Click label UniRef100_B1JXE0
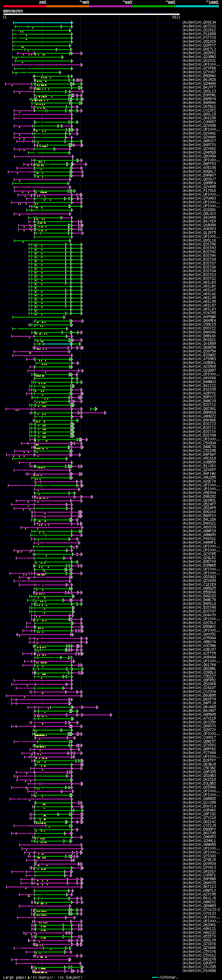The image size is (222, 980). click(x=199, y=466)
